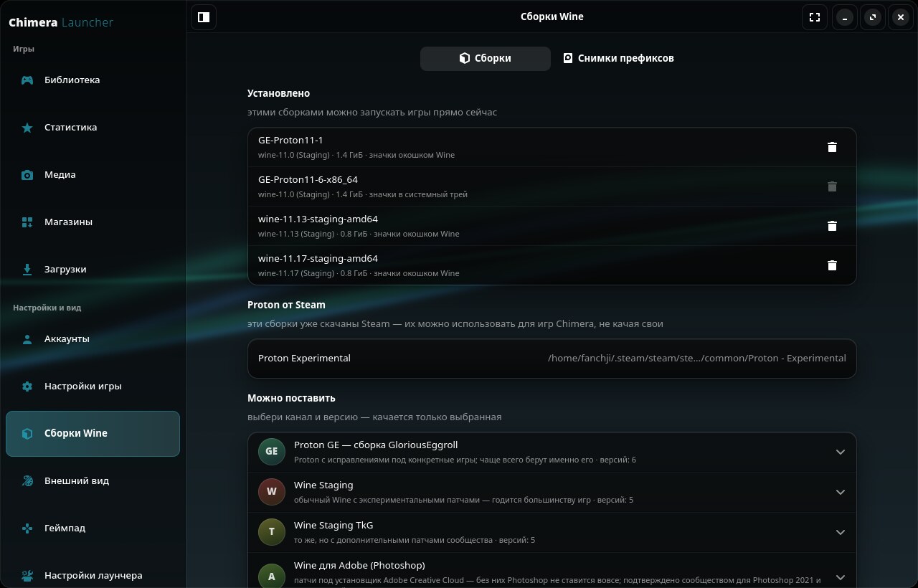The width and height of the screenshot is (918, 588).
Task: Select Сборки Wine in sidebar
Action: point(93,434)
